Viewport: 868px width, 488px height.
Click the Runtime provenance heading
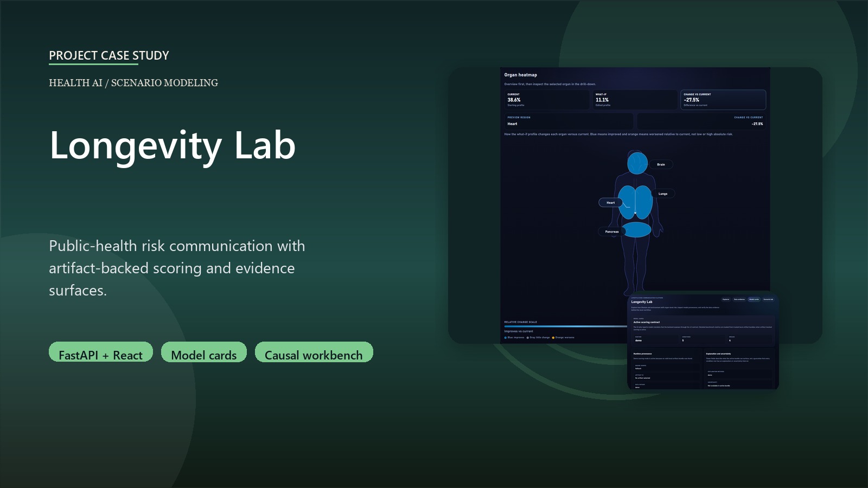click(x=642, y=354)
